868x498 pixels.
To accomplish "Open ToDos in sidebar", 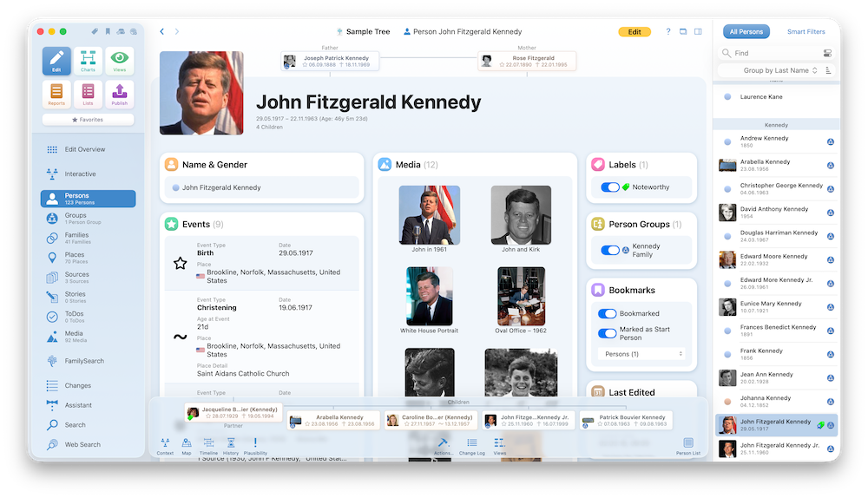I will pos(88,317).
